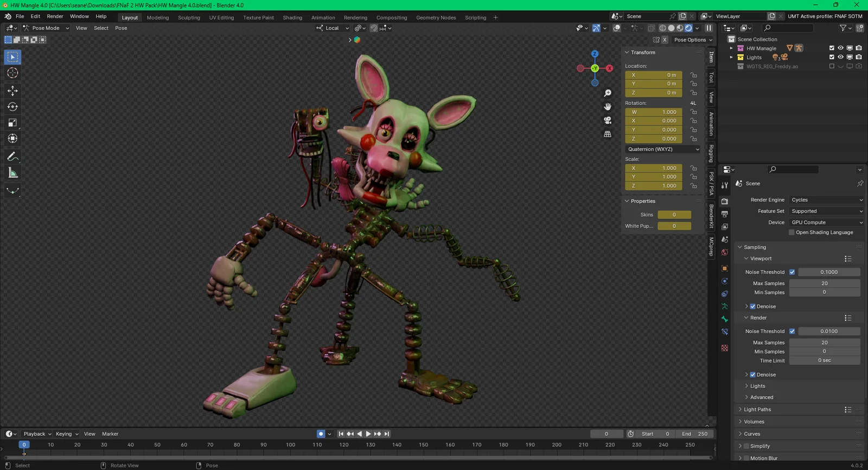Switch perspective/orthographic grid icon
This screenshot has width=868, height=470.
tap(608, 134)
